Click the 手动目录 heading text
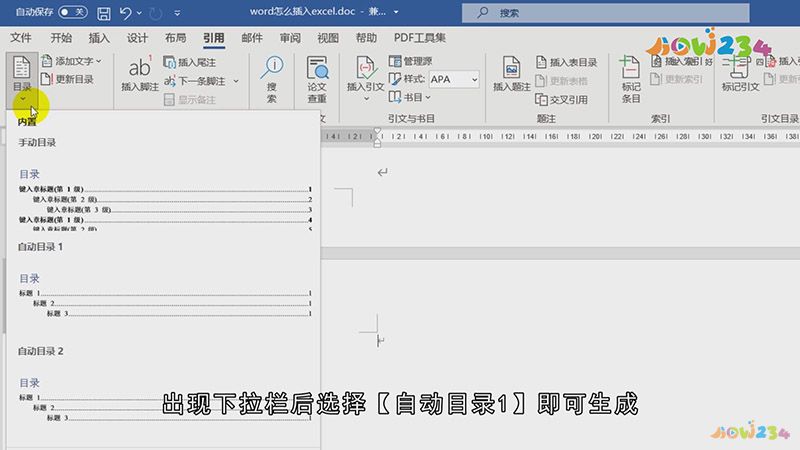Image resolution: width=800 pixels, height=450 pixels. [x=37, y=142]
